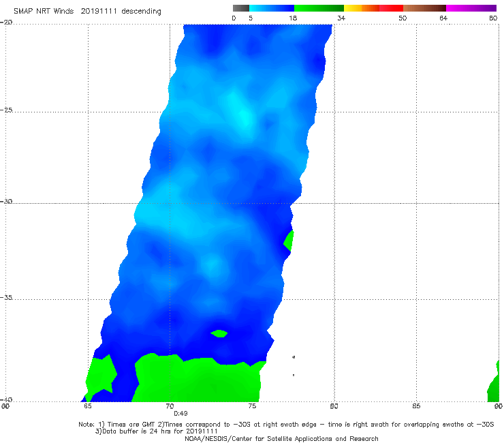Click the cyan-blue segment of the colorbar
This screenshot has width=504, height=443.
(272, 8)
